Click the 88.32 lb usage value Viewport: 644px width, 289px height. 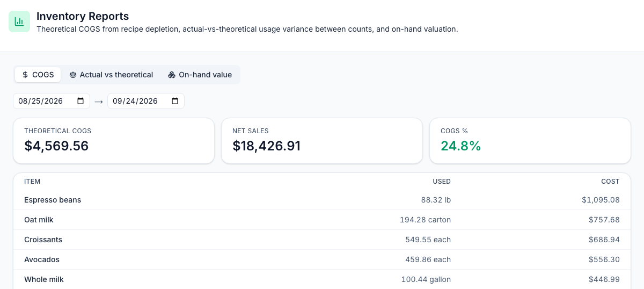pos(436,200)
